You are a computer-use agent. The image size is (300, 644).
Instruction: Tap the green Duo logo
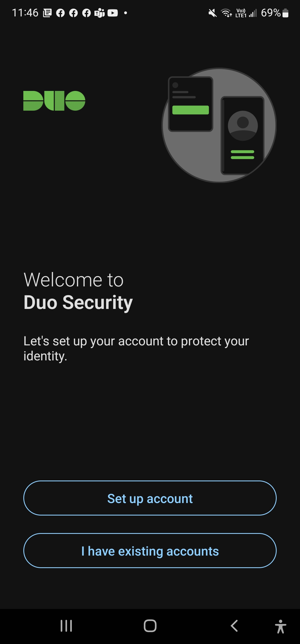click(54, 101)
